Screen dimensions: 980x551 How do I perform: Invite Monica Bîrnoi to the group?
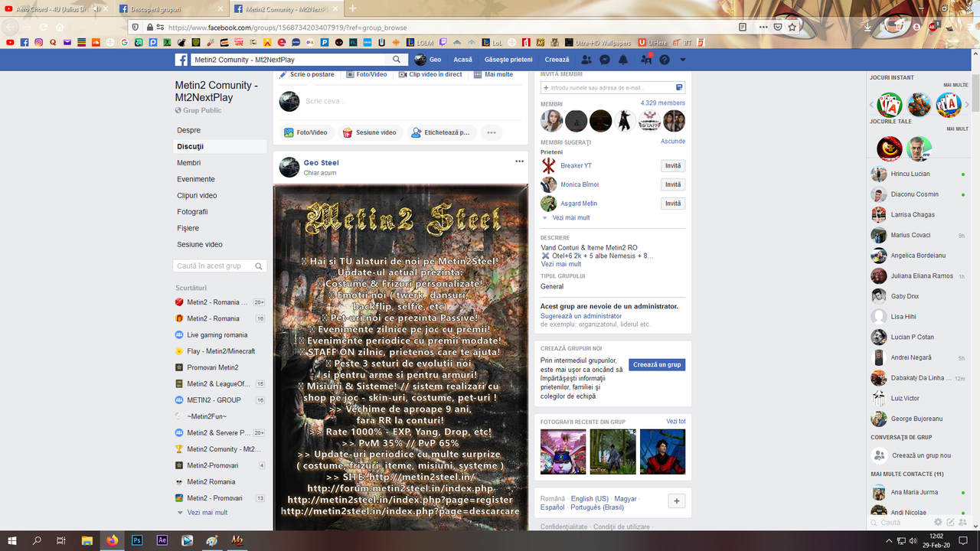[x=673, y=184]
